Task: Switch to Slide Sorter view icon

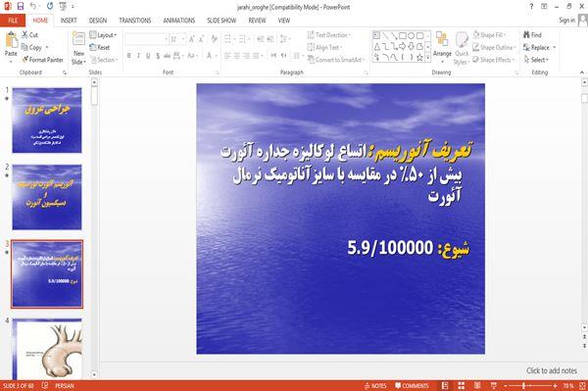Action: 462,386
